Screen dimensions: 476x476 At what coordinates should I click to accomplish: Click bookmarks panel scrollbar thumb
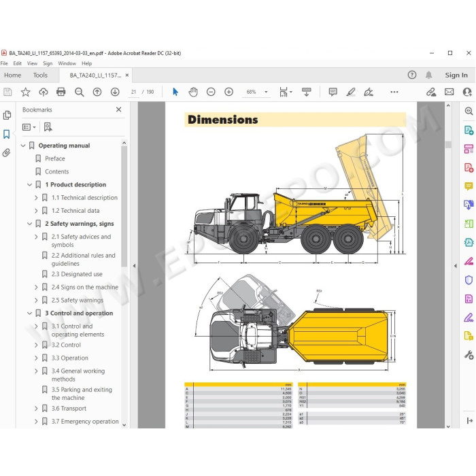(124, 207)
